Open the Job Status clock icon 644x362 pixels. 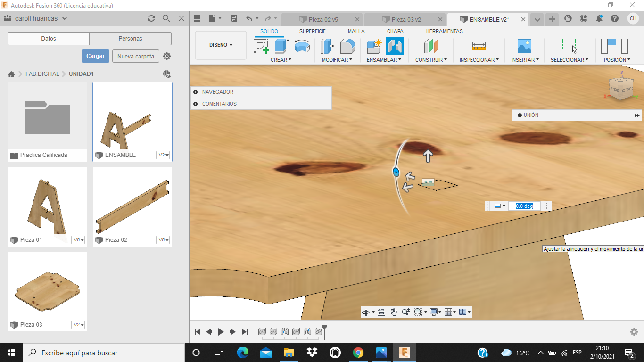584,19
